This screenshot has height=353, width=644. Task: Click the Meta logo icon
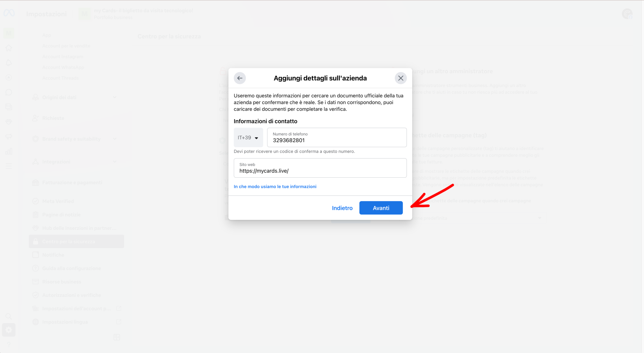tap(9, 13)
